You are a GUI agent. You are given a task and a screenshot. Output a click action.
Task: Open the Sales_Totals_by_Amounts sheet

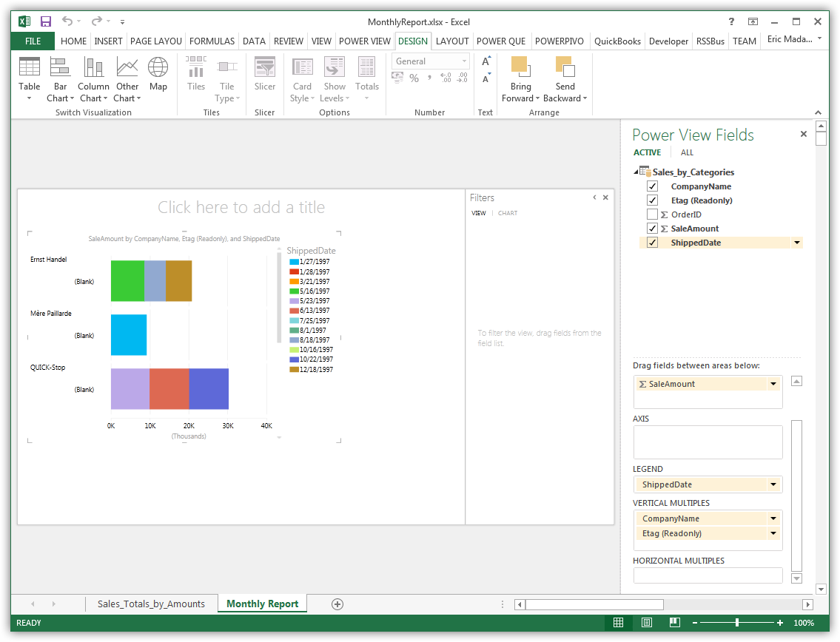click(x=152, y=604)
